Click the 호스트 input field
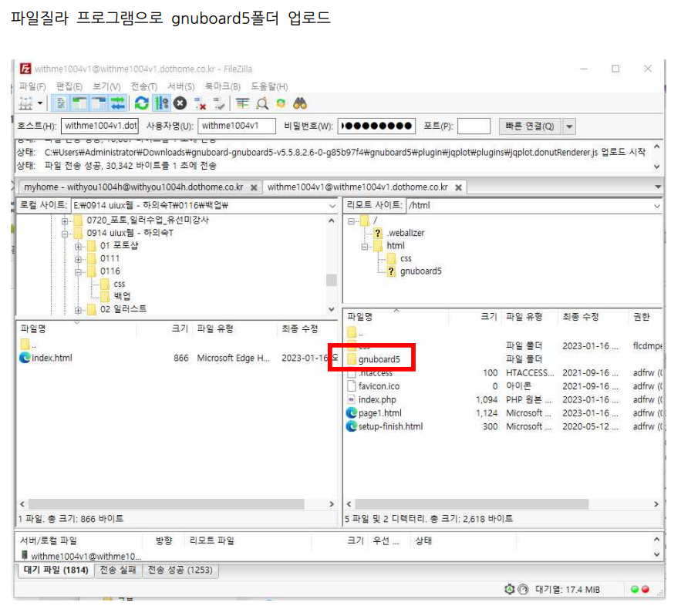The width and height of the screenshot is (681, 616). click(100, 126)
